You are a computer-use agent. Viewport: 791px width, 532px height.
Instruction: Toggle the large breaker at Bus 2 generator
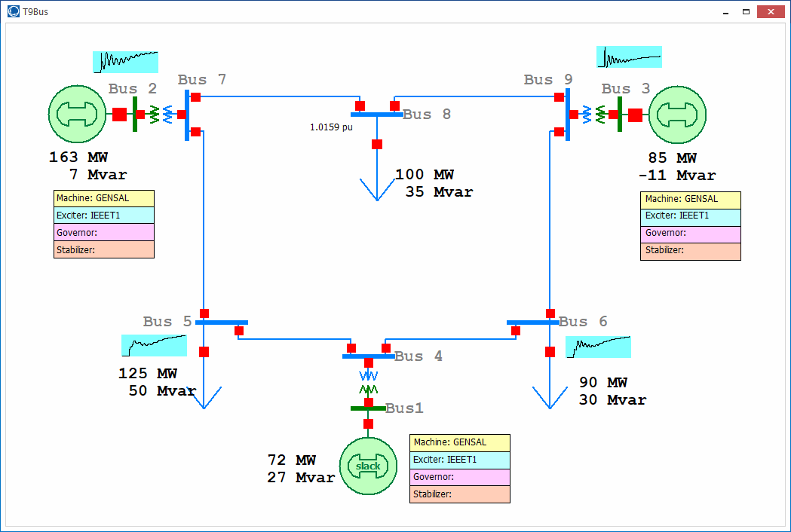tap(119, 115)
